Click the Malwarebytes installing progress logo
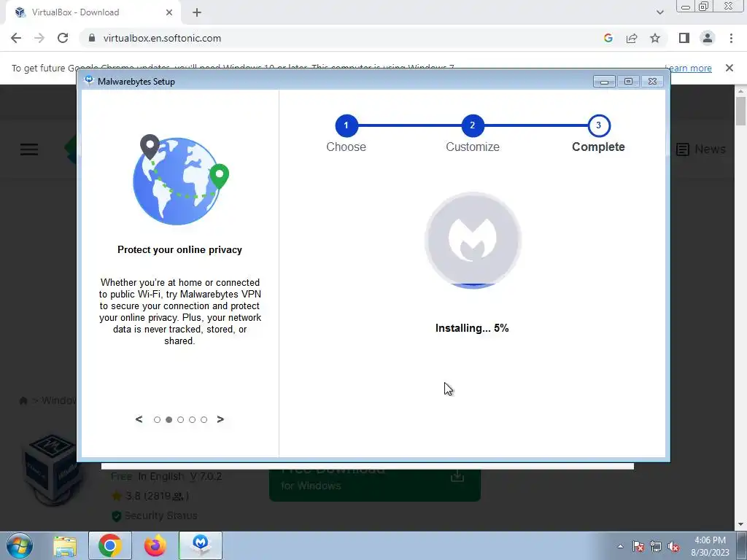Image resolution: width=747 pixels, height=560 pixels. [473, 240]
